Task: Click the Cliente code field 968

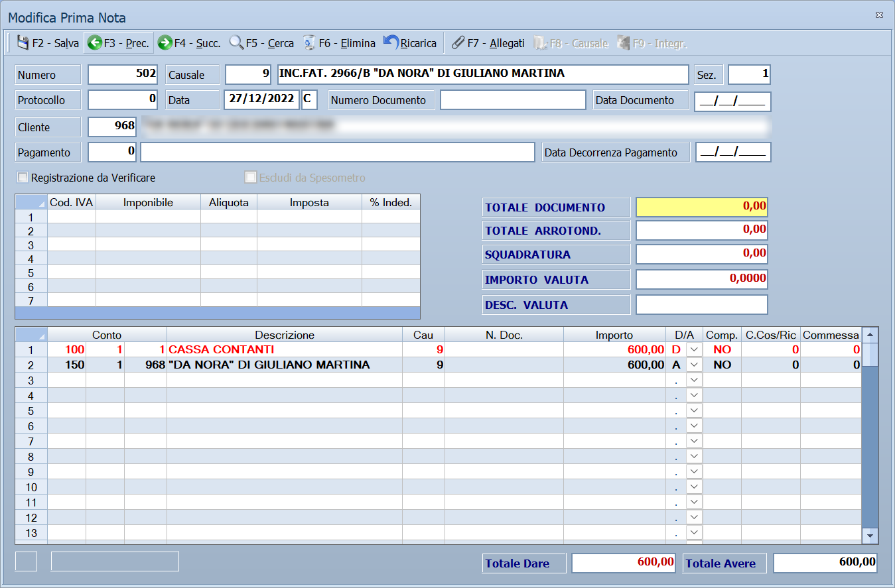Action: coord(112,127)
